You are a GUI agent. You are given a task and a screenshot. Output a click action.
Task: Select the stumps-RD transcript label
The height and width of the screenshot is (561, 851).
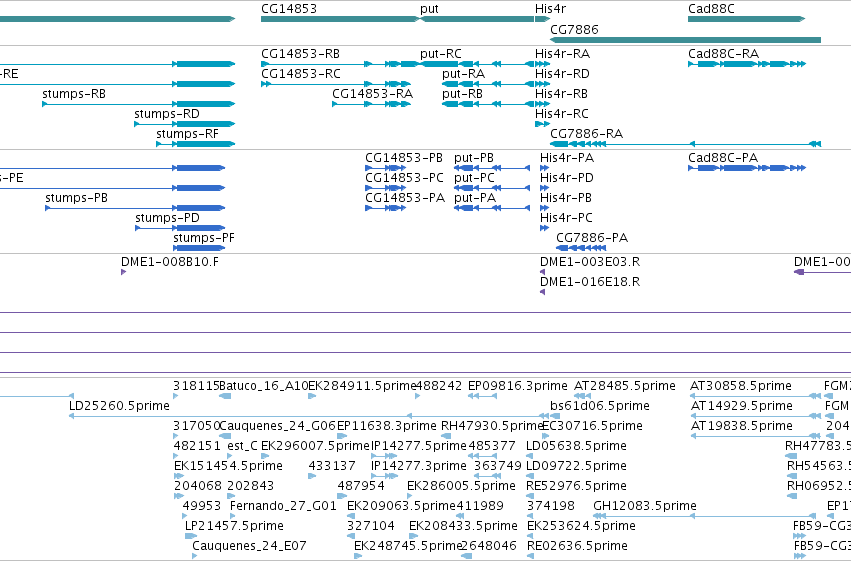(x=167, y=114)
